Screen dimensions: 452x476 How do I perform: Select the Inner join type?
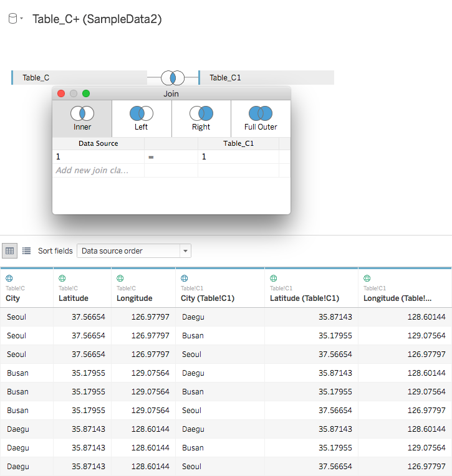[82, 119]
